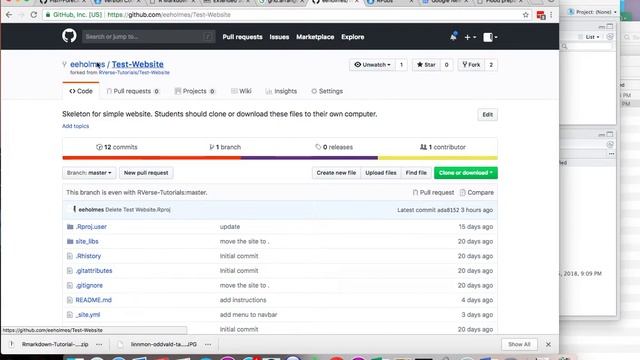Image resolution: width=640 pixels, height=360 pixels.
Task: Open Chrome three-dot menu
Action: click(551, 15)
